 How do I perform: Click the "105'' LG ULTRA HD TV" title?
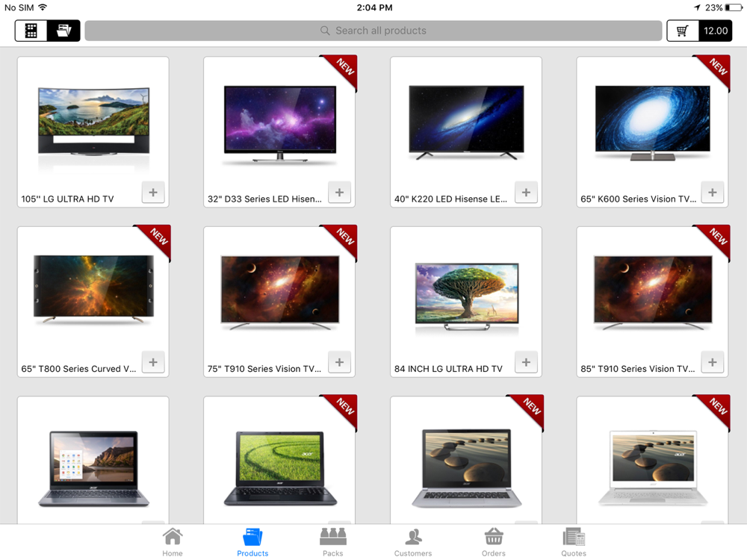tap(68, 199)
